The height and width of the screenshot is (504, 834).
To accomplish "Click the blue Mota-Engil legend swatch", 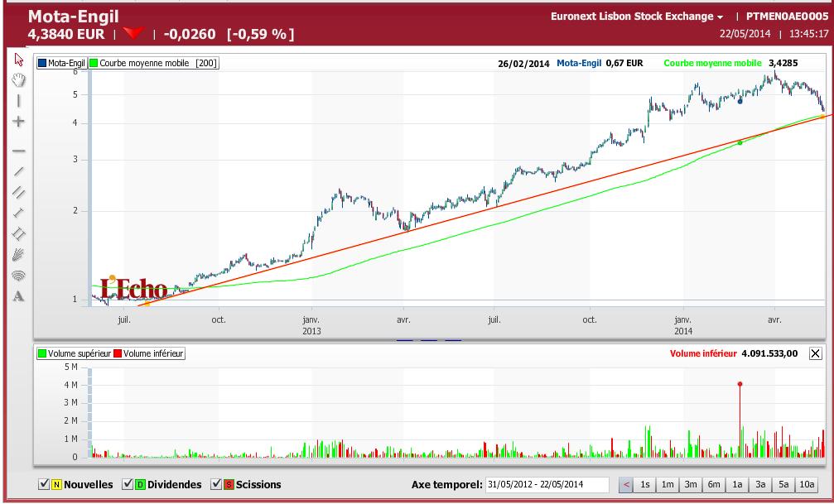I will 42,63.
